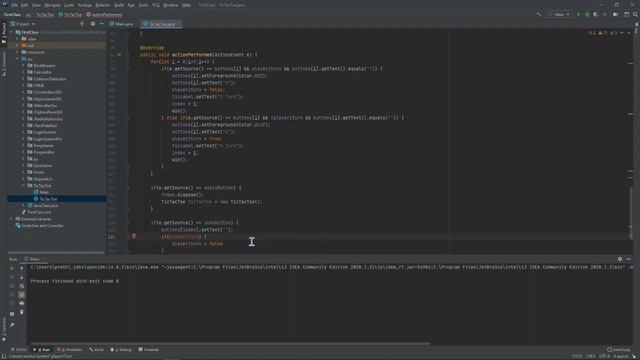Screen dimensions: 640x360
Task: Click the down-arrow icon in Run console
Action: tap(22, 277)
